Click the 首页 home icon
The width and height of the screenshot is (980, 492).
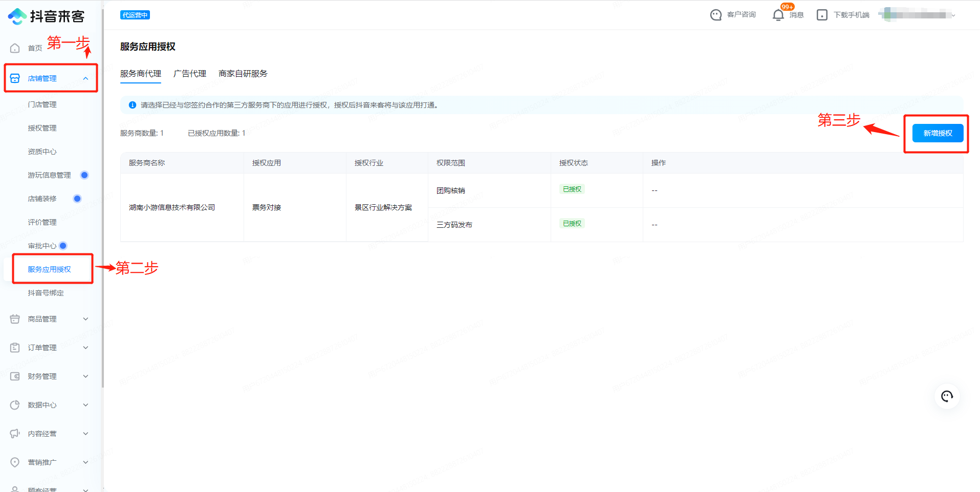click(x=15, y=48)
